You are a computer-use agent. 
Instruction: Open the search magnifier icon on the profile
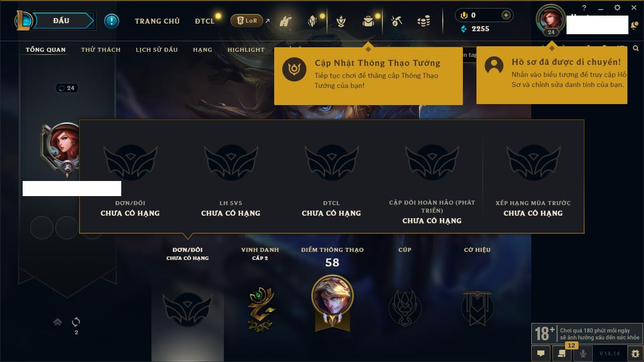tap(636, 49)
